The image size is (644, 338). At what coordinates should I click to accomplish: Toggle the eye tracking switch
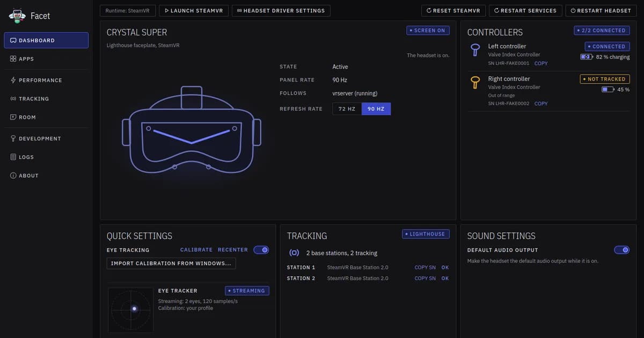click(x=261, y=250)
